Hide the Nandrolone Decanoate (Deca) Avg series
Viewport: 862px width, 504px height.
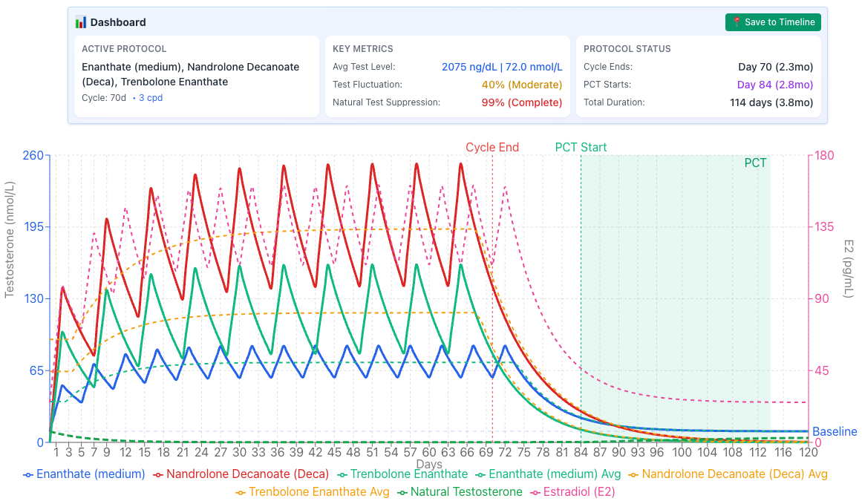click(x=734, y=474)
